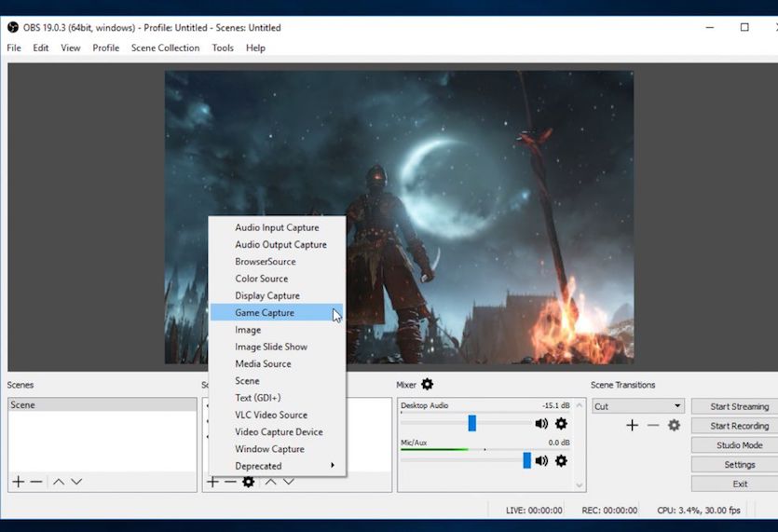
Task: Click the 0.0 dB level value
Action: coord(559,443)
